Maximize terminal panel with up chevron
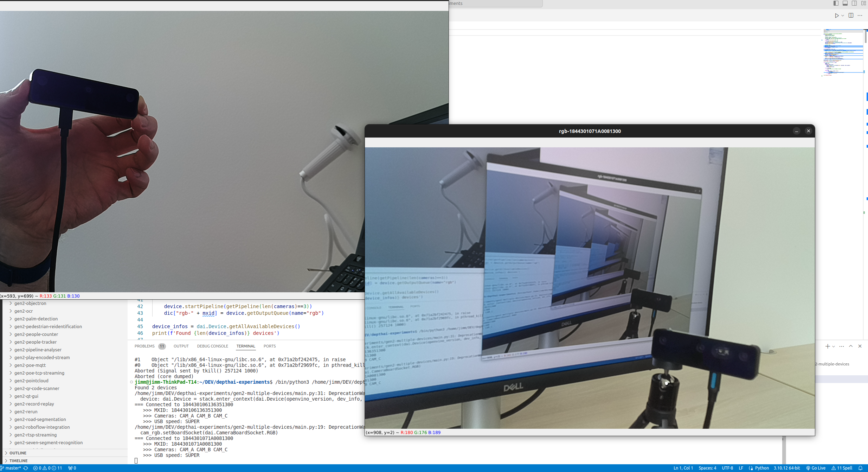This screenshot has width=868, height=472. pos(851,346)
